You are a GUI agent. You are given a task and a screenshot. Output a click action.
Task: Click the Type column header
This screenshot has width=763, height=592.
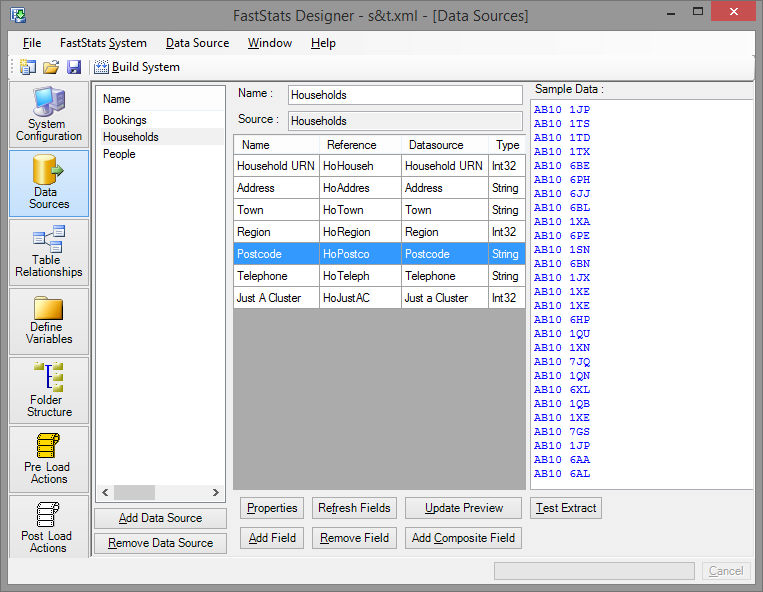[x=507, y=145]
